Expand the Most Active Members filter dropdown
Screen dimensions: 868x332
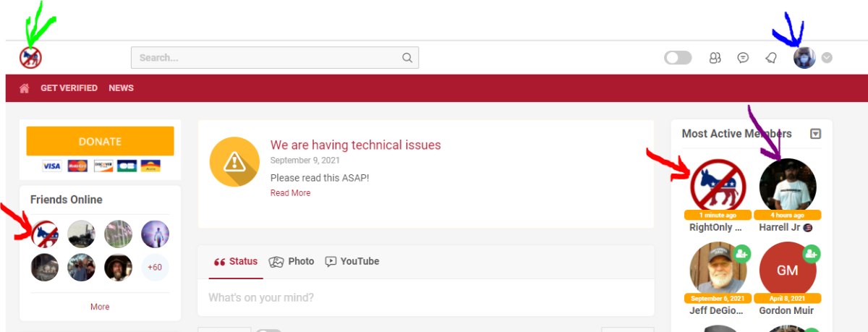click(x=816, y=134)
